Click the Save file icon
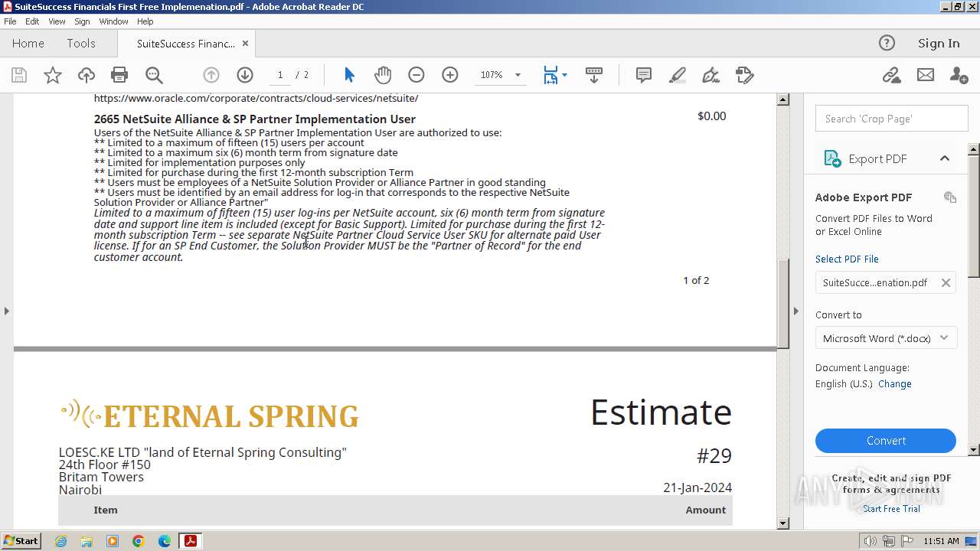The image size is (980, 551). 19,75
